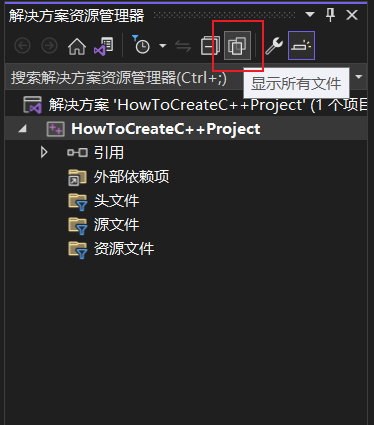Navigate forward with the right arrow
This screenshot has height=425, width=374.
[x=49, y=46]
